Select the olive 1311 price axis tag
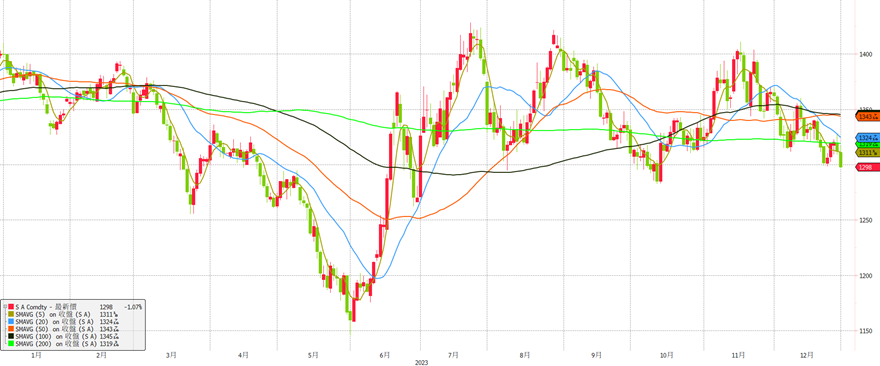The height and width of the screenshot is (366, 880). point(868,153)
